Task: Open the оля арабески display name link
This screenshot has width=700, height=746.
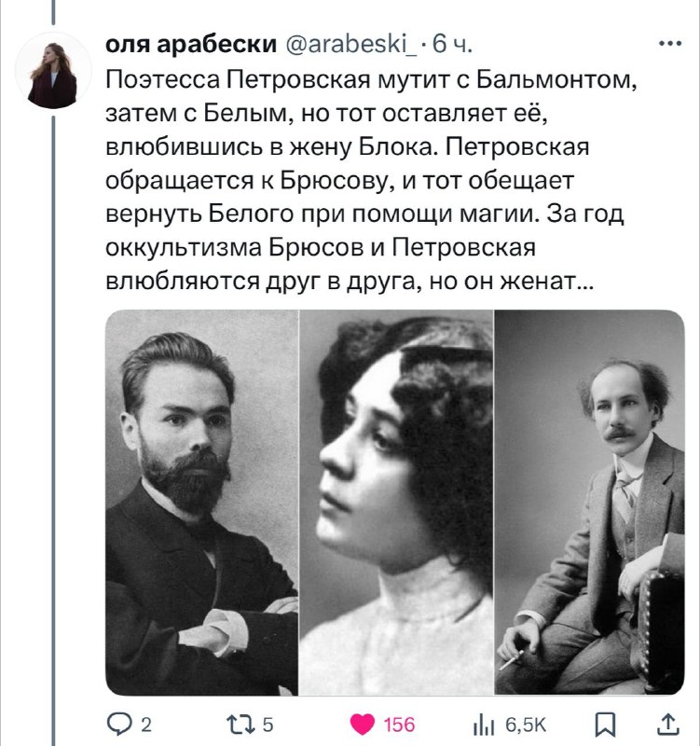Action: (x=191, y=44)
